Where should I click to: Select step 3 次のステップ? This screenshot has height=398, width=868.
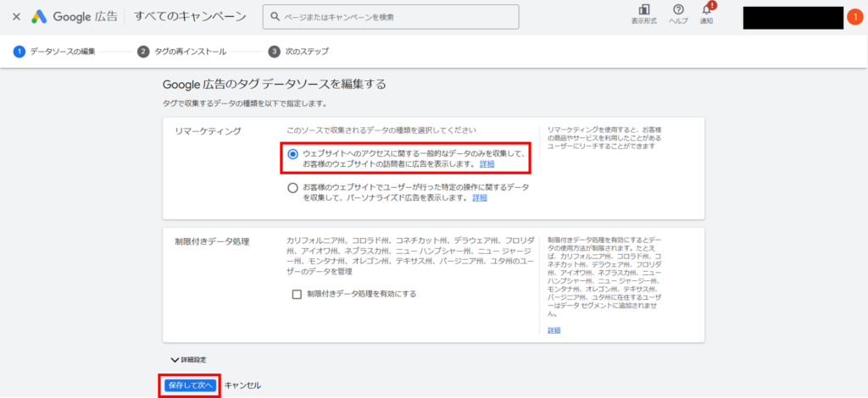pyautogui.click(x=298, y=52)
